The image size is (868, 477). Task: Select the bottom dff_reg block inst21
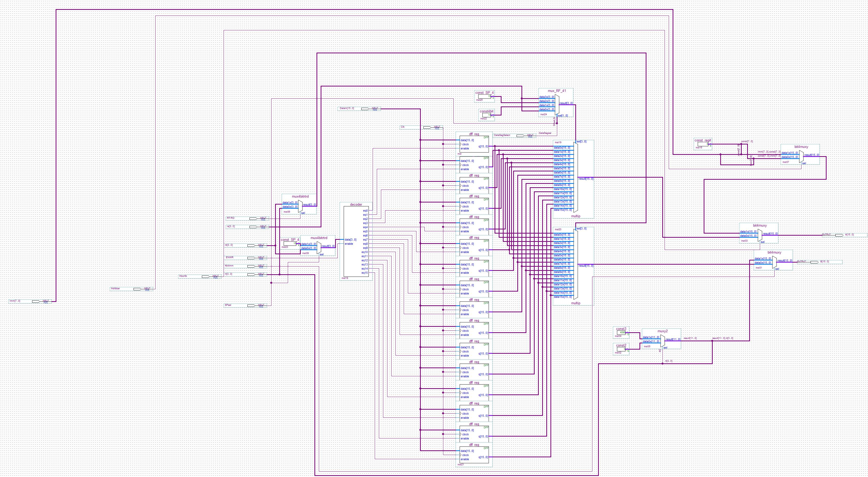click(x=474, y=455)
